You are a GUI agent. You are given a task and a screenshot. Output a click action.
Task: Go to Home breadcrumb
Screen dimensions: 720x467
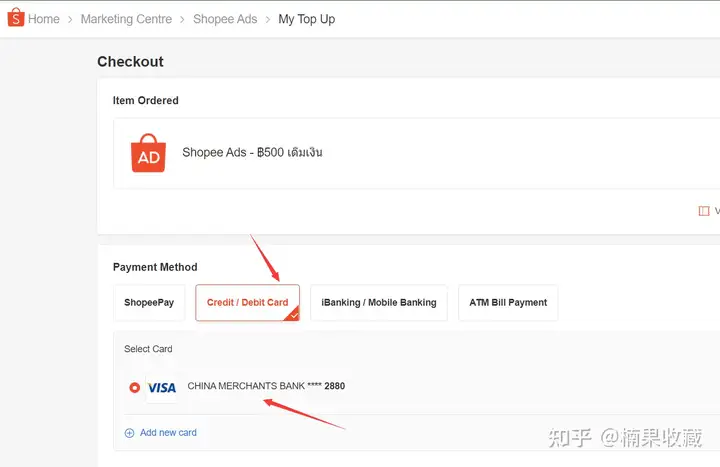[x=44, y=19]
